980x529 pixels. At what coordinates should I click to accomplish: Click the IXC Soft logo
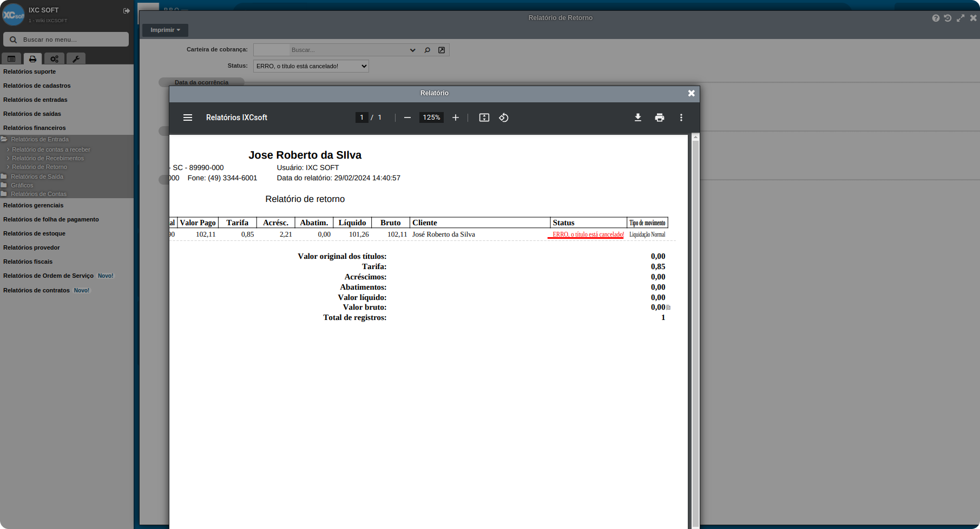tap(13, 15)
